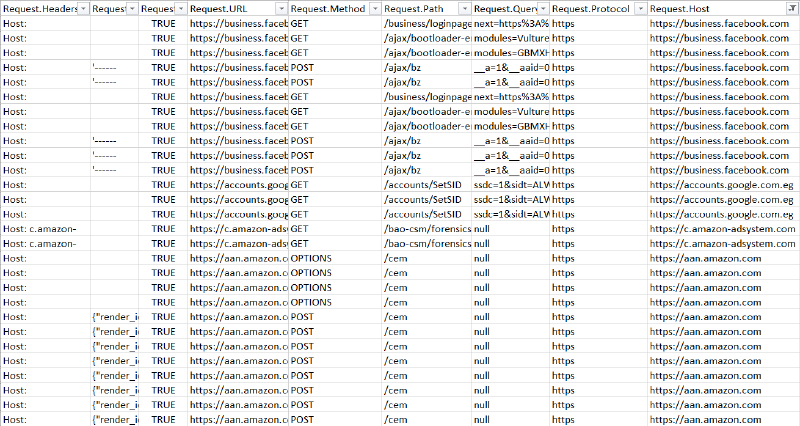The image size is (800, 426).
Task: Select the first {"render_i cell
Action: (115, 317)
